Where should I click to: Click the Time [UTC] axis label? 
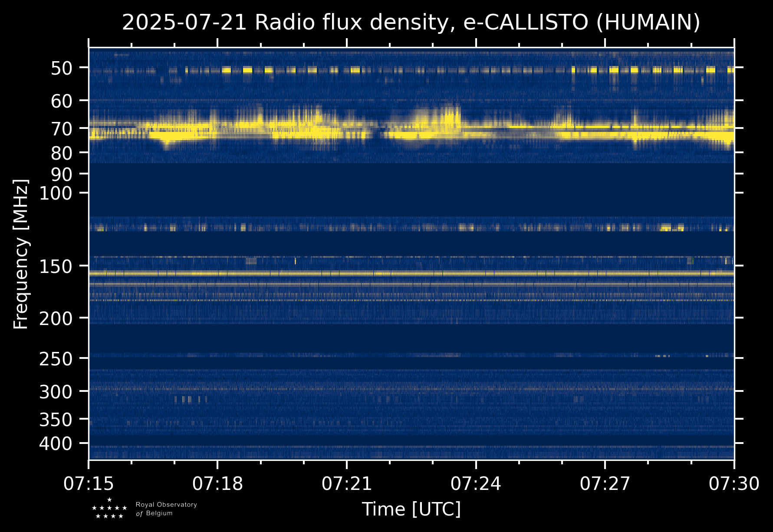tap(411, 509)
